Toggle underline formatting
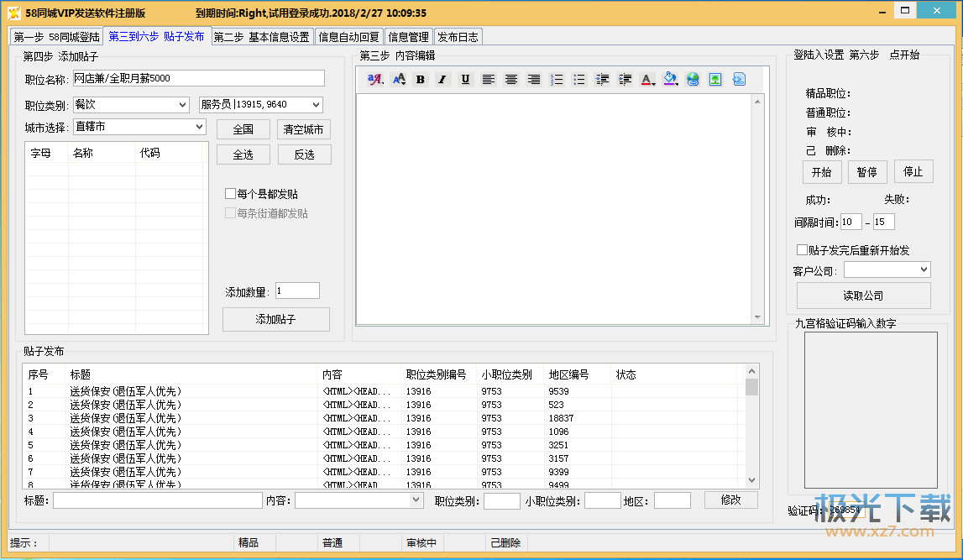The image size is (963, 560). [465, 79]
